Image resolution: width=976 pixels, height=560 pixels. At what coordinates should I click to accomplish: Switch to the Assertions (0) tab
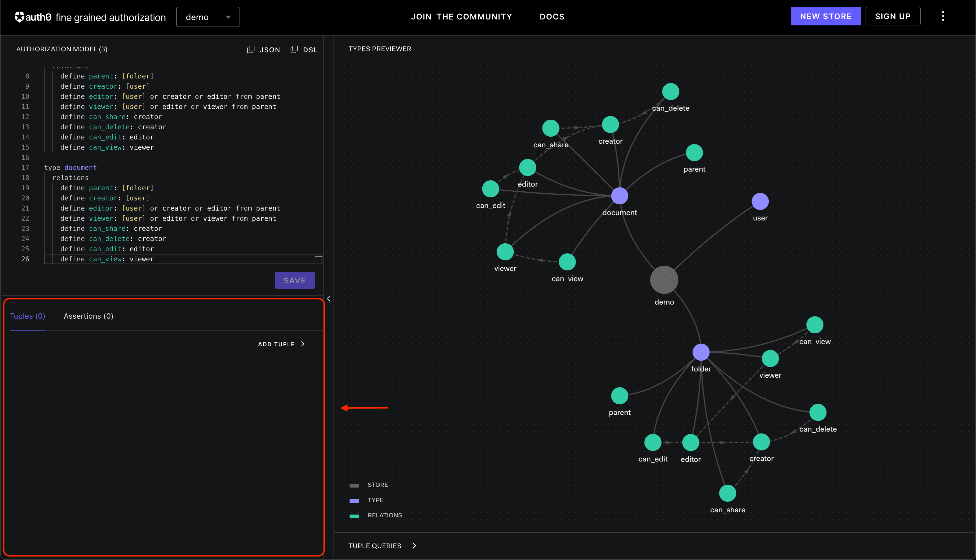(88, 316)
